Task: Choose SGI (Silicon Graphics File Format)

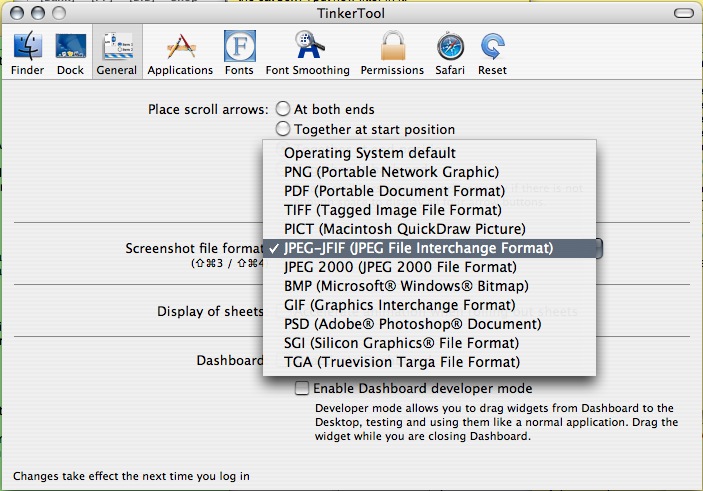Action: (430, 343)
